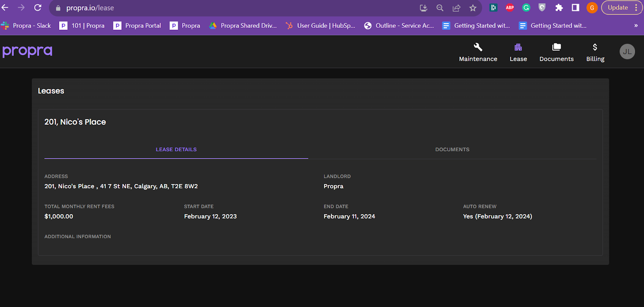Reload the propra.io page
The image size is (644, 307).
click(38, 8)
